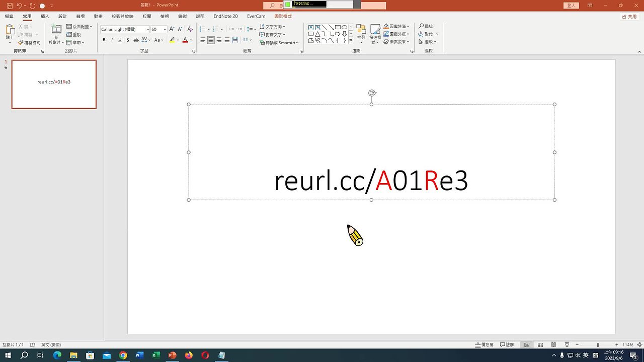Click the bullets list icon
The width and height of the screenshot is (644, 362).
click(x=202, y=29)
